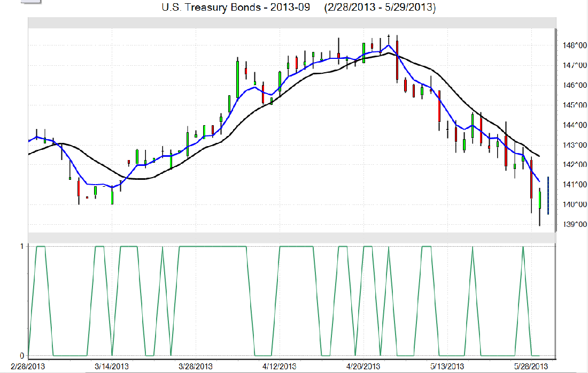Click the indicator axis label 1

[22, 246]
